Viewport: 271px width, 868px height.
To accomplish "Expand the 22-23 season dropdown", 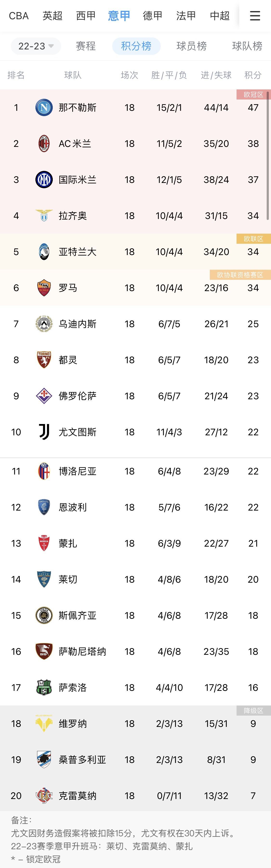I will 36,46.
